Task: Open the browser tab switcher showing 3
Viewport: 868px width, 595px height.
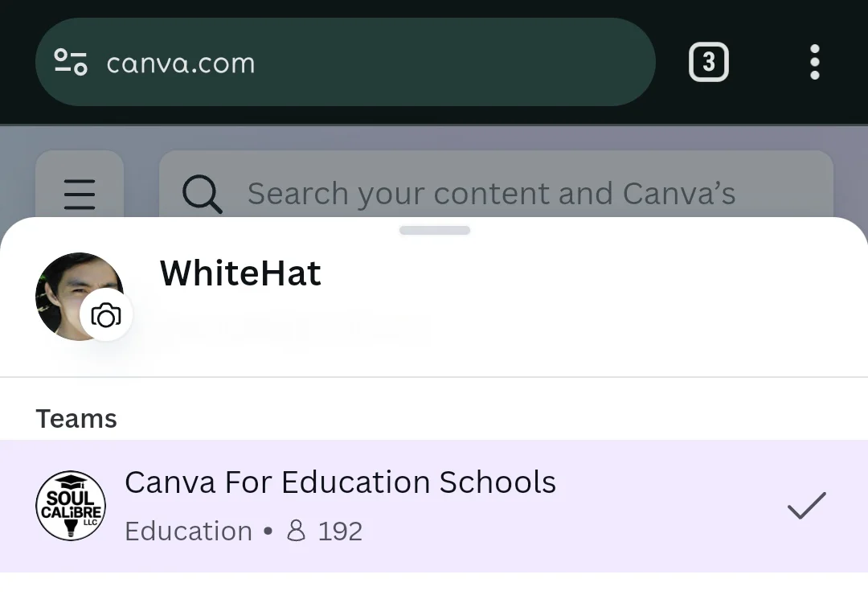Action: point(709,62)
